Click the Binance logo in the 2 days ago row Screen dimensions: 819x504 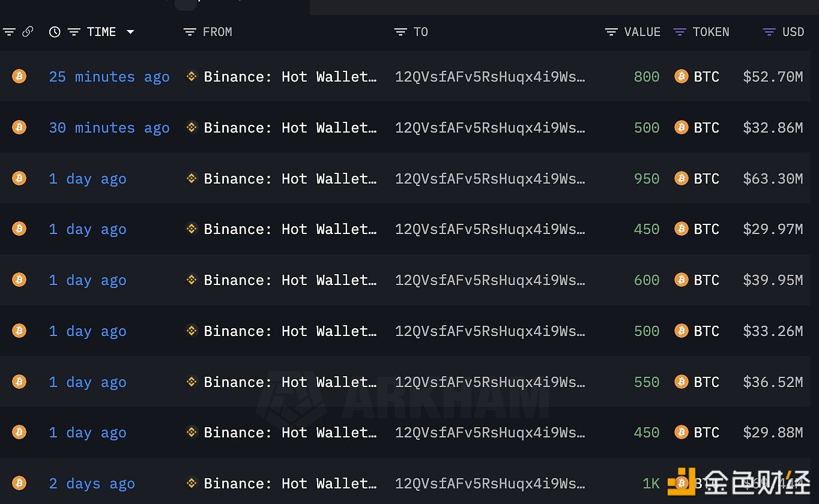pyautogui.click(x=192, y=483)
